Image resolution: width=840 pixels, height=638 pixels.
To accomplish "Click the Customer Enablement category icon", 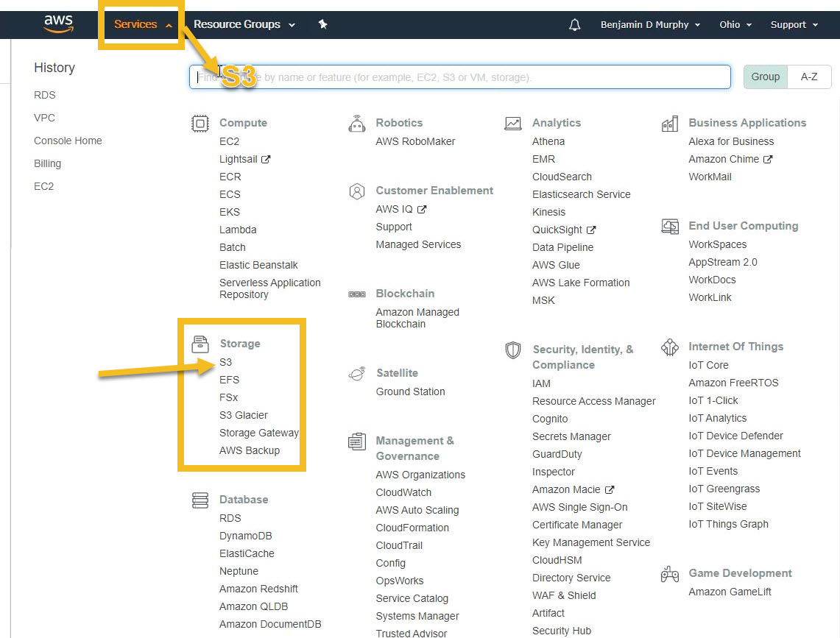I will [357, 191].
